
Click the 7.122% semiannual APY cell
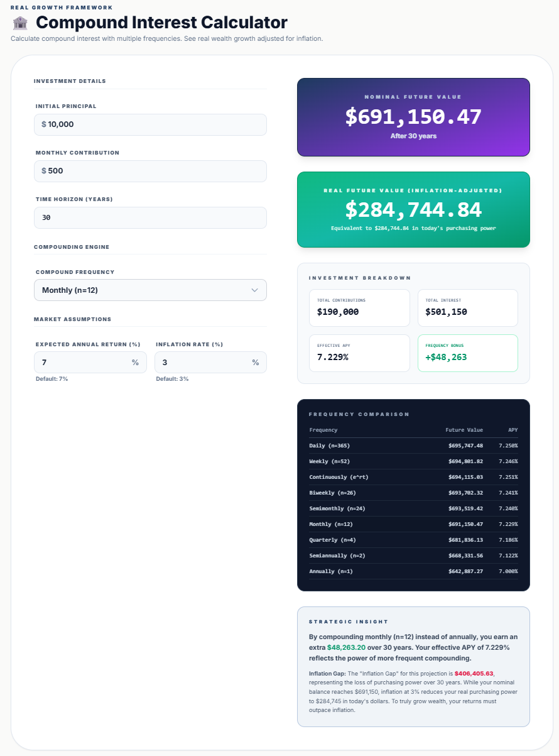coord(508,556)
